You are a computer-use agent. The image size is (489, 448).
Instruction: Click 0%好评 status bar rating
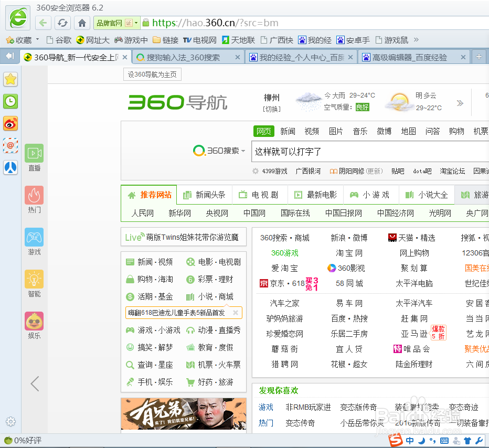click(x=23, y=440)
